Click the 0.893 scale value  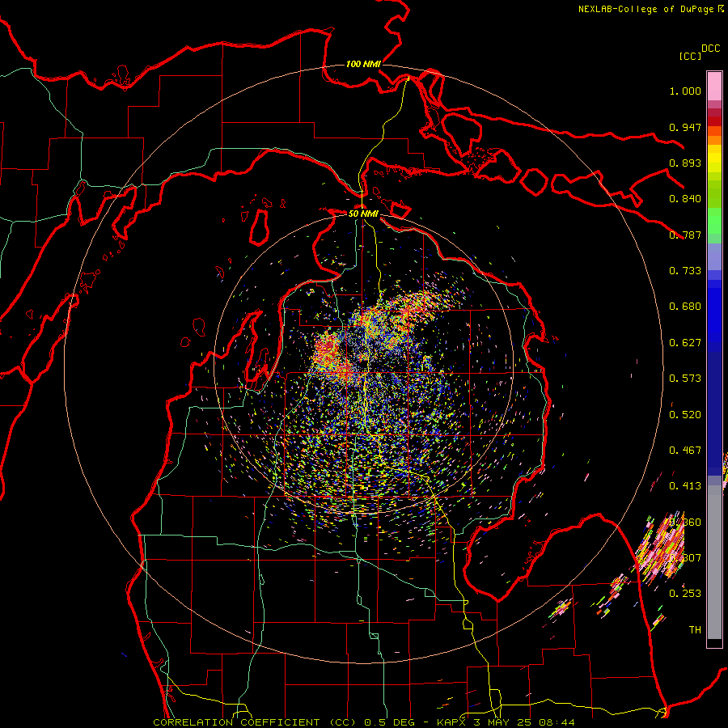point(685,163)
